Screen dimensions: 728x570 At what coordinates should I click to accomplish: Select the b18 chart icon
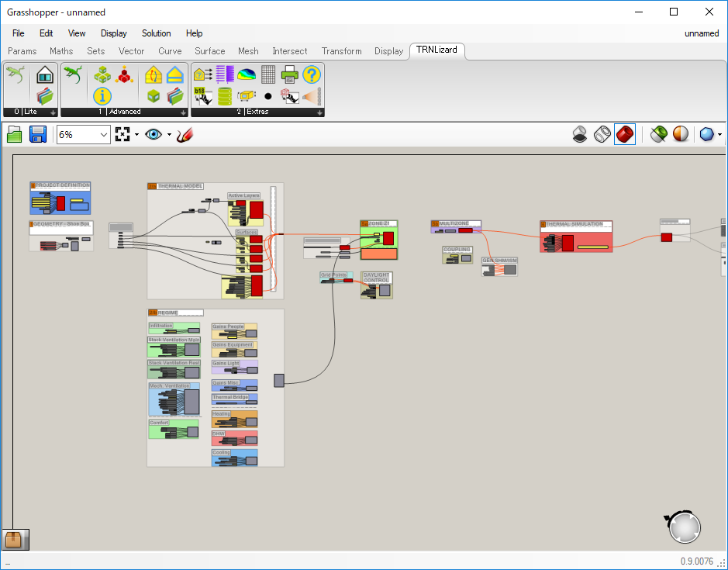pos(202,96)
